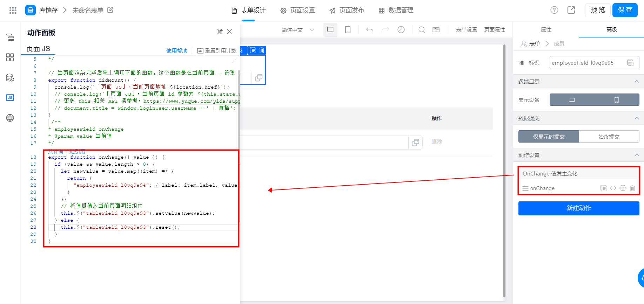Switch to the 属性 tab
Screen dimensions: 644x304
[x=546, y=30]
